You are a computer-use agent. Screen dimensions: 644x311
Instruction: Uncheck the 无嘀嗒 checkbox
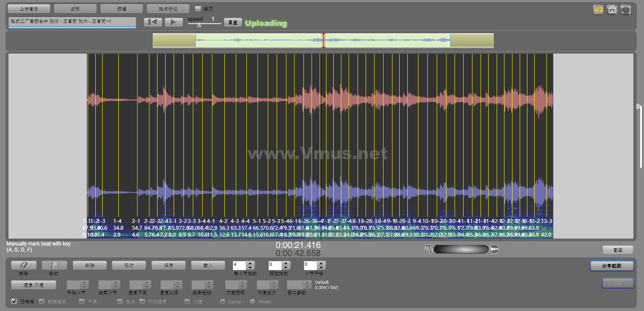pos(14,302)
